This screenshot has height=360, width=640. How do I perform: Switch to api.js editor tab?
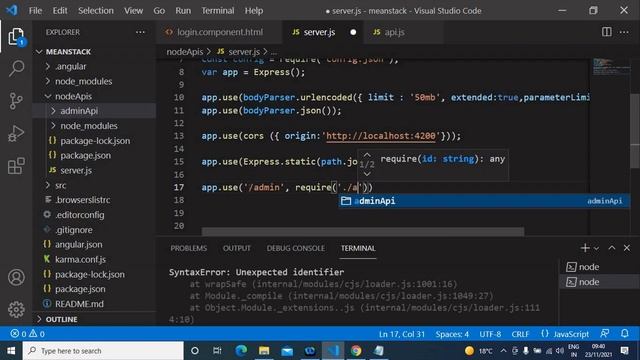point(394,32)
